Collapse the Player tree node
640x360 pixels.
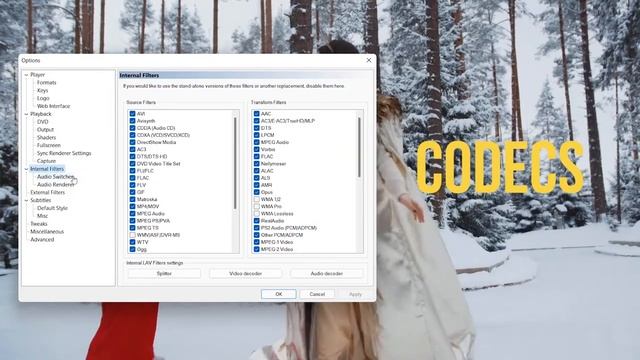coord(27,75)
